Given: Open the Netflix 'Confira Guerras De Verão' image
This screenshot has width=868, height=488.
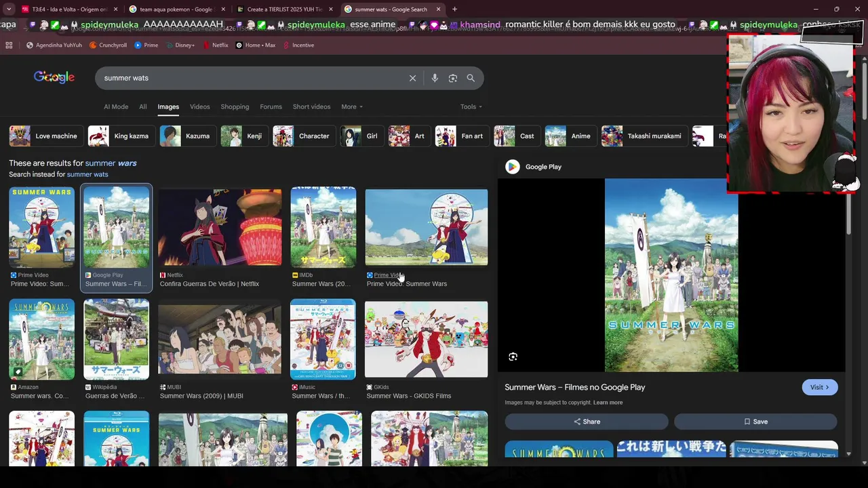Looking at the screenshot, I should (x=220, y=227).
